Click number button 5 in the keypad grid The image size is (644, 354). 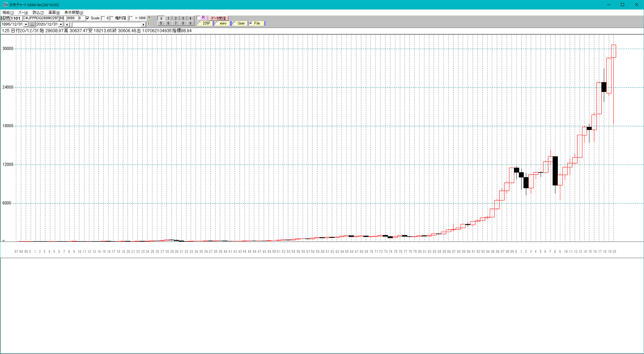[161, 23]
